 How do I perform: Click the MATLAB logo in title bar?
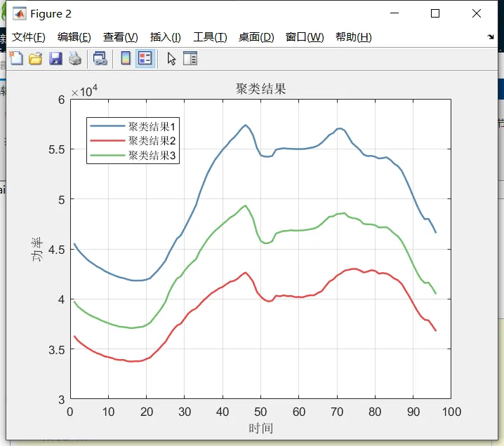coord(19,13)
